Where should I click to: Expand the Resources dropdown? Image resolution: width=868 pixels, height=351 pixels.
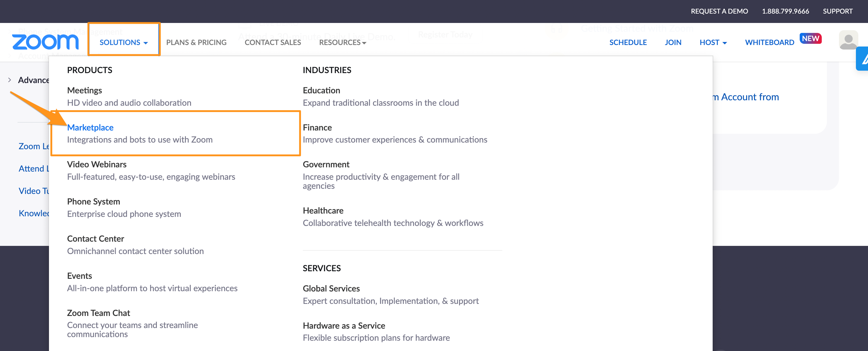(x=342, y=43)
